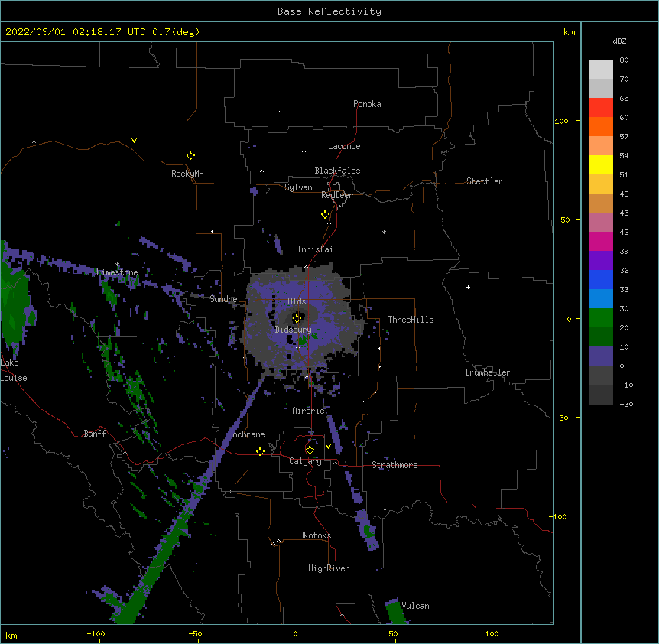Select the Vulcan label

point(415,606)
